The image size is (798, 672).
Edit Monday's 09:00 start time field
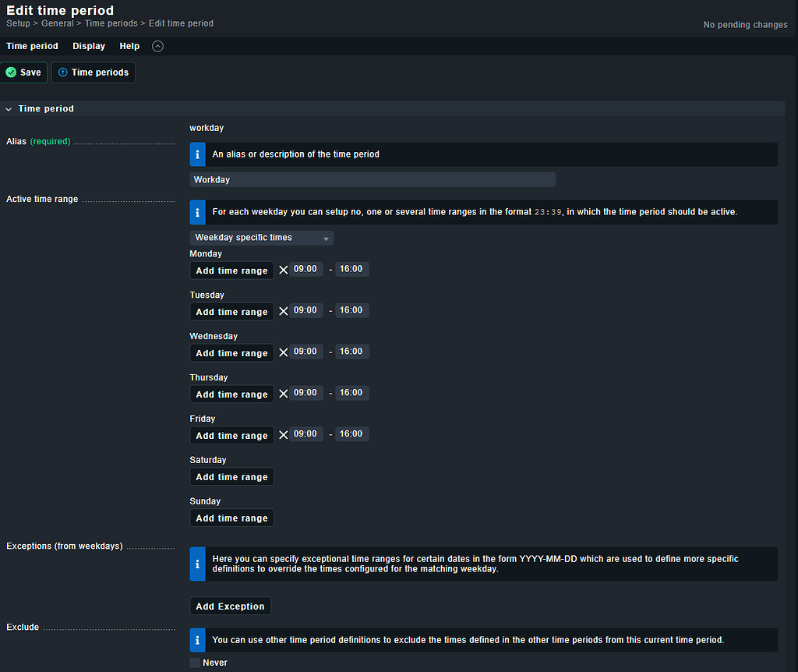(305, 269)
